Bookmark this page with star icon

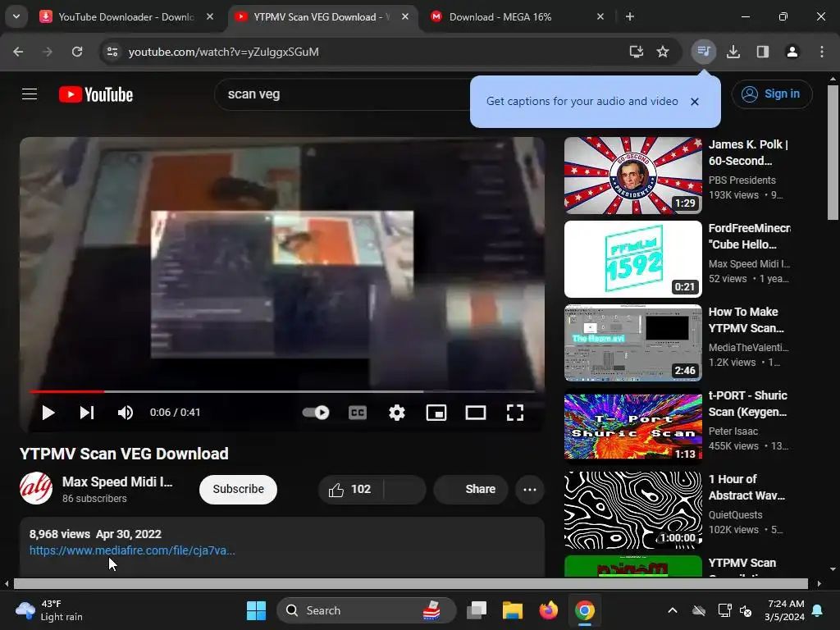[x=663, y=52]
